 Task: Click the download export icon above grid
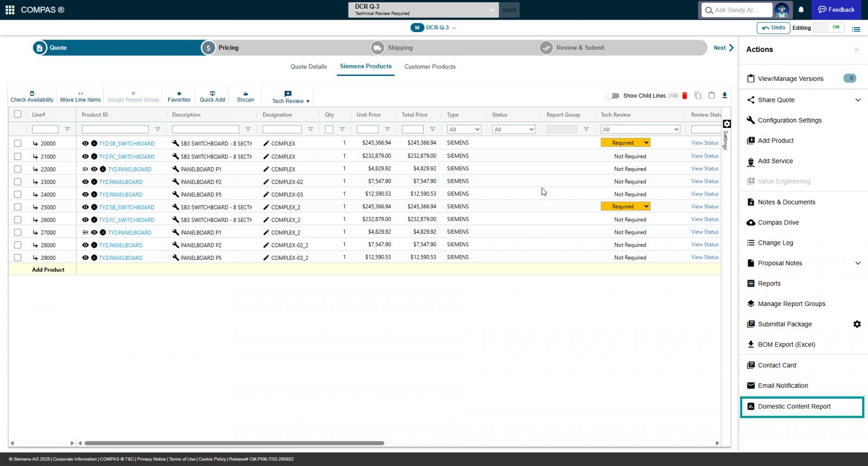coord(724,95)
